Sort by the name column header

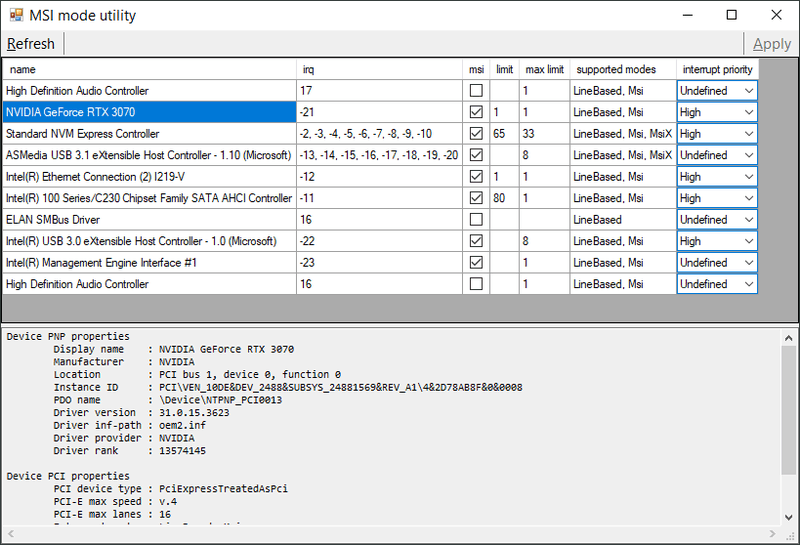[x=149, y=69]
